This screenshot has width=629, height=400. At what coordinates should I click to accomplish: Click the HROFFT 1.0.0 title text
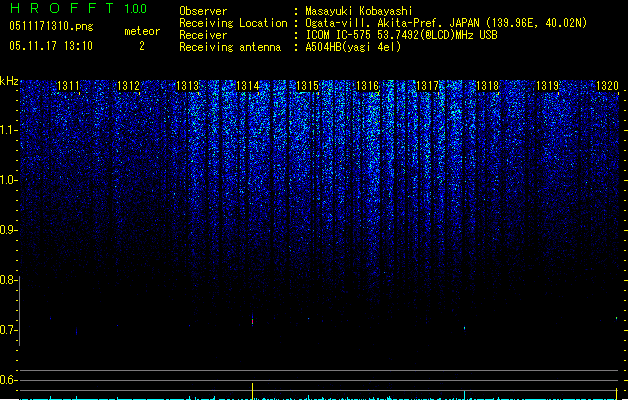pyautogui.click(x=79, y=8)
